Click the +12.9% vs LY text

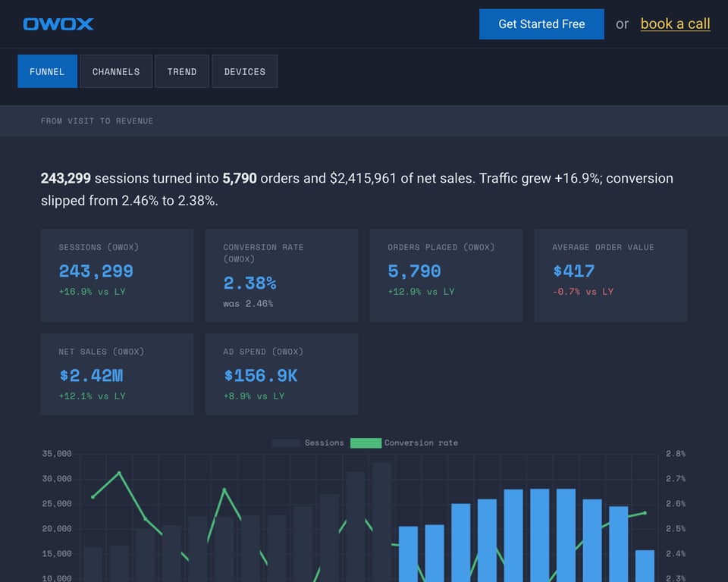tap(421, 292)
